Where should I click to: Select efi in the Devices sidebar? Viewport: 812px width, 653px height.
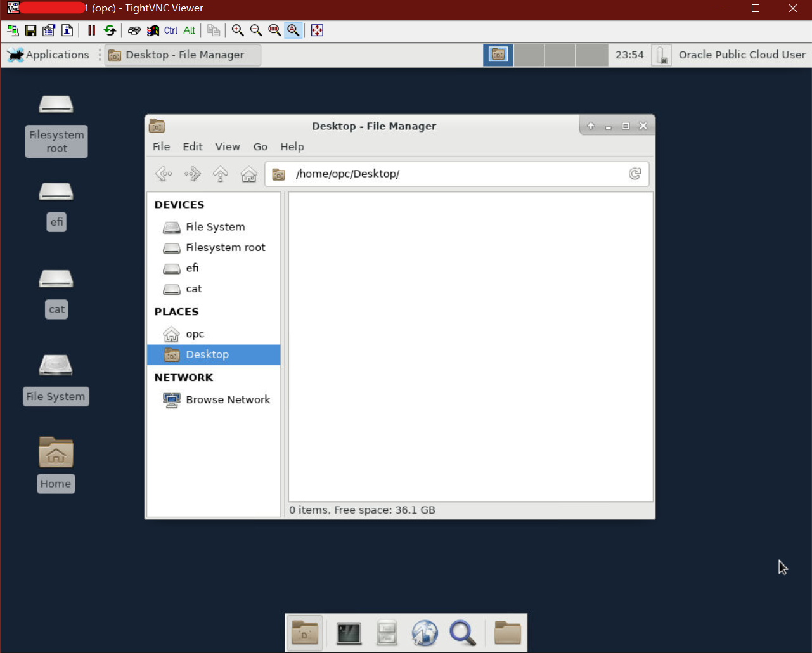(x=214, y=268)
